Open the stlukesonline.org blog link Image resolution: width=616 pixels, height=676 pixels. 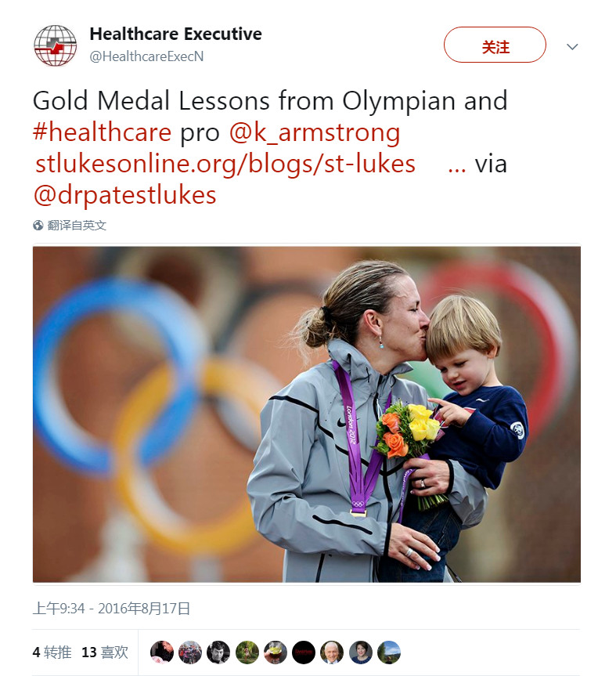coord(225,164)
